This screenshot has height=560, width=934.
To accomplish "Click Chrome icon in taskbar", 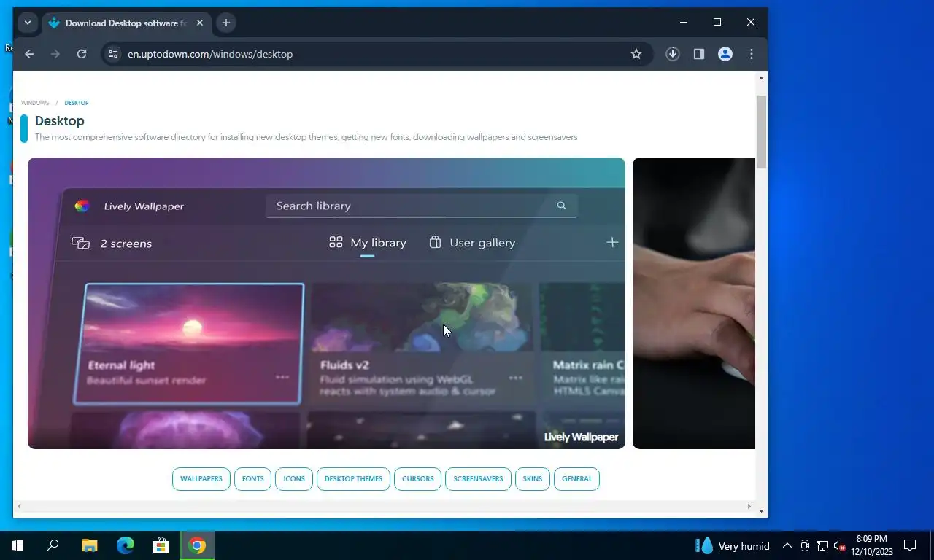I will click(x=197, y=545).
